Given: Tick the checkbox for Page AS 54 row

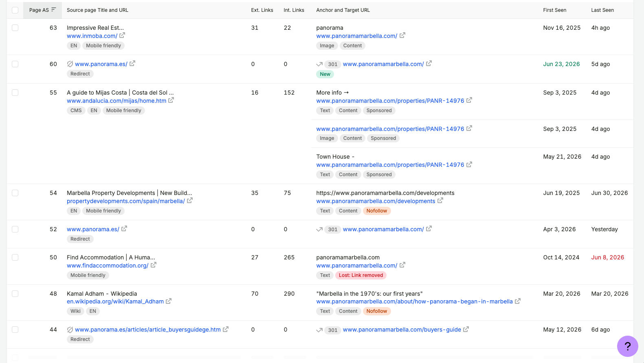Looking at the screenshot, I should pyautogui.click(x=15, y=193).
